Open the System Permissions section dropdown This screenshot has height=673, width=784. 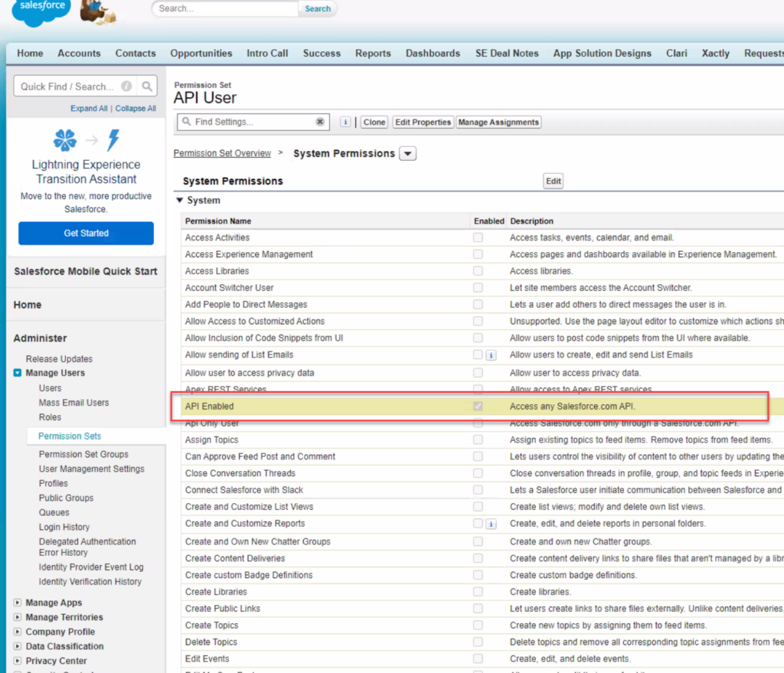pos(407,153)
